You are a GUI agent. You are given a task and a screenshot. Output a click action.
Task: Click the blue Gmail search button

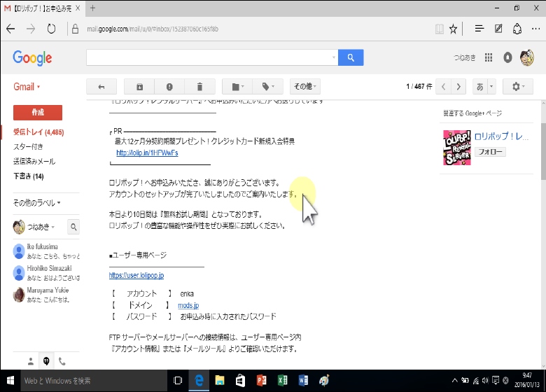coord(351,57)
